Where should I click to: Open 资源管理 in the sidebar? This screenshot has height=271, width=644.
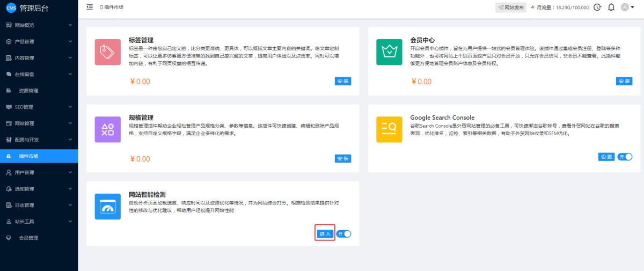(x=28, y=91)
